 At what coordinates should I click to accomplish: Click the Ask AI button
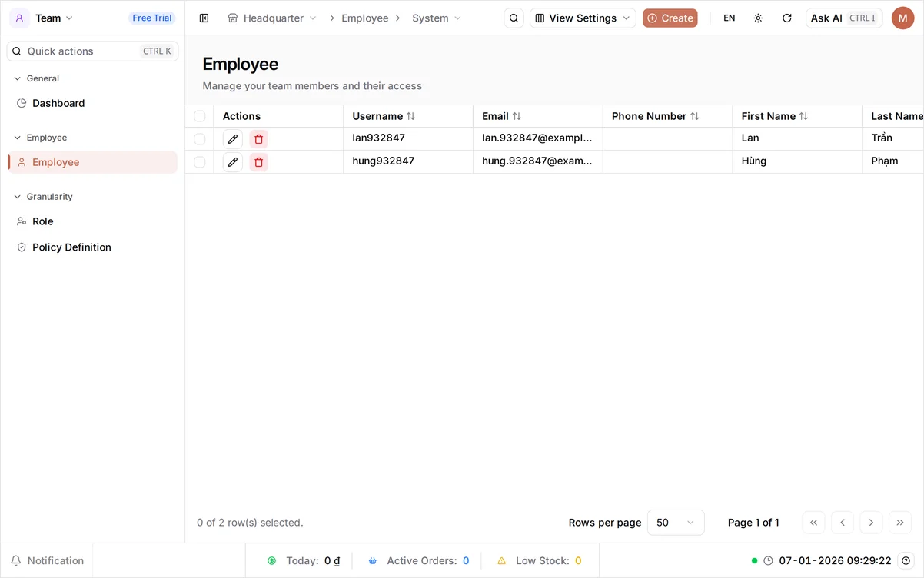(844, 18)
